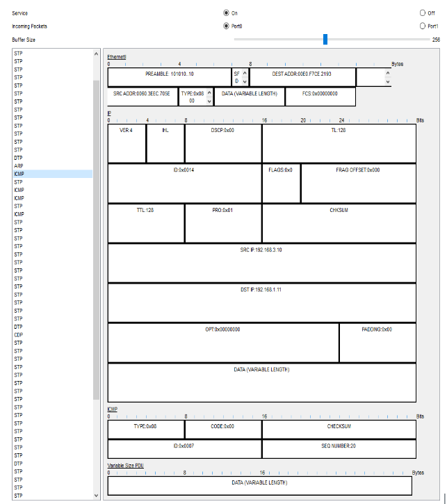Click the OPT:0x00000000 field

[x=223, y=343]
